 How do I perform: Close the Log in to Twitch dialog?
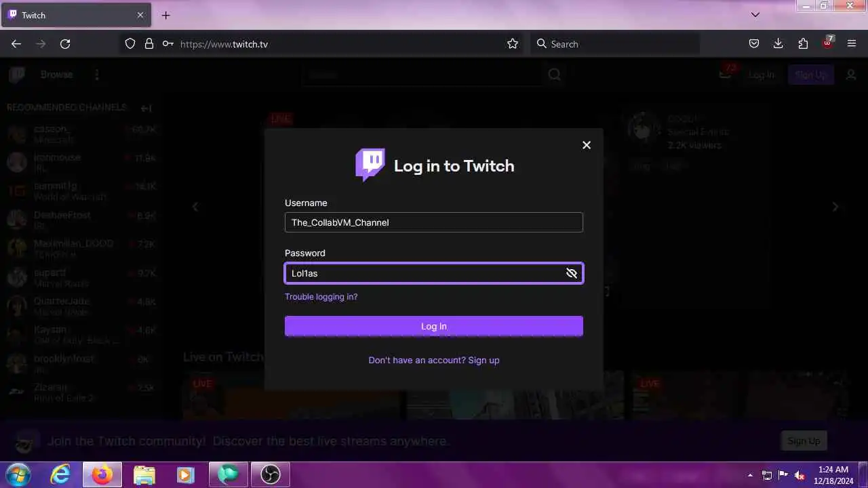587,145
